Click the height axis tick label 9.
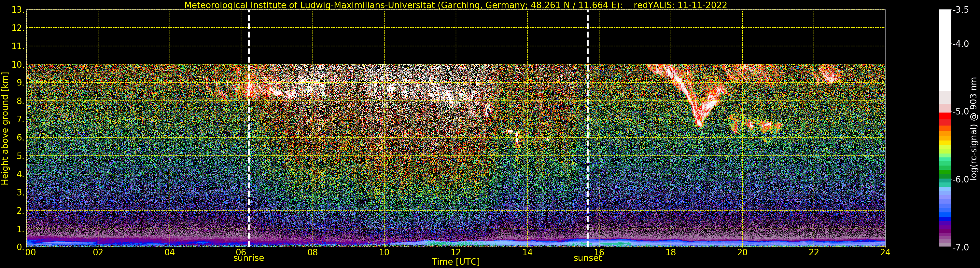980x268 pixels. click(x=20, y=83)
